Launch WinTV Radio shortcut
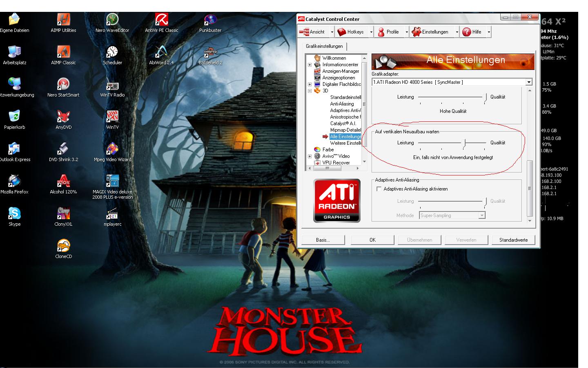Viewport: 588px width, 368px height. 112,84
